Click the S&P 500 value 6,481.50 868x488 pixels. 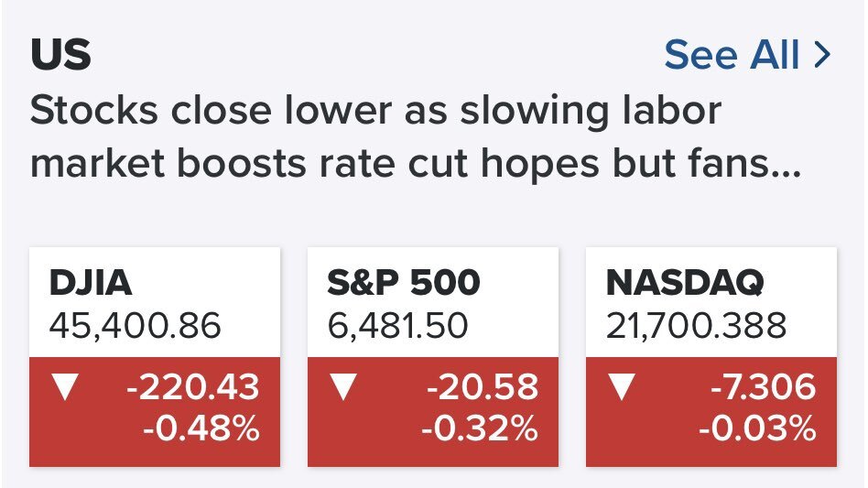397,326
